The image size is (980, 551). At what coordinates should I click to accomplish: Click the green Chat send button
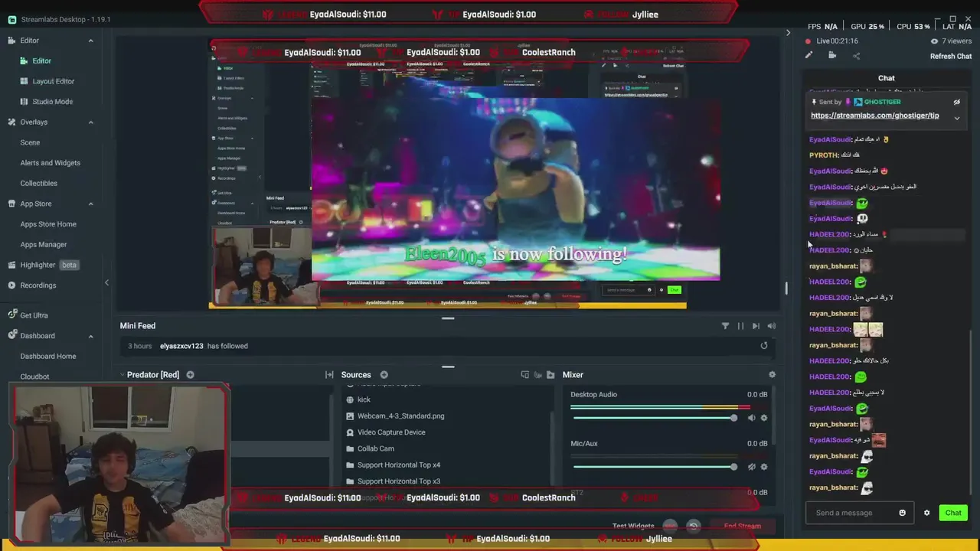click(953, 513)
